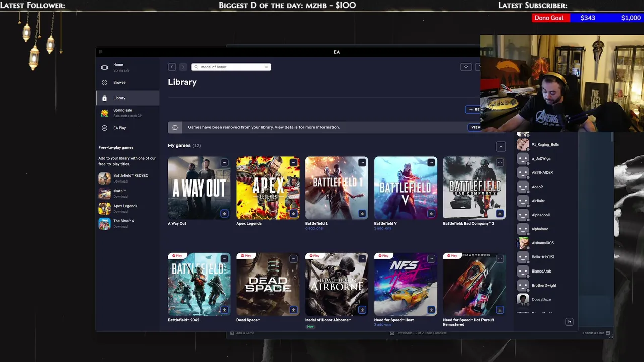Click the Friends & Chat icon in bottom bar
644x362 pixels.
coord(608,333)
